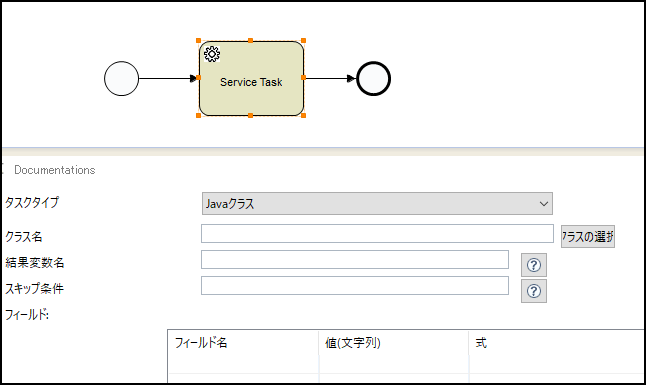This screenshot has height=385, width=646.
Task: Click the chevron arrow of タスクタイプ combo
Action: click(x=544, y=204)
